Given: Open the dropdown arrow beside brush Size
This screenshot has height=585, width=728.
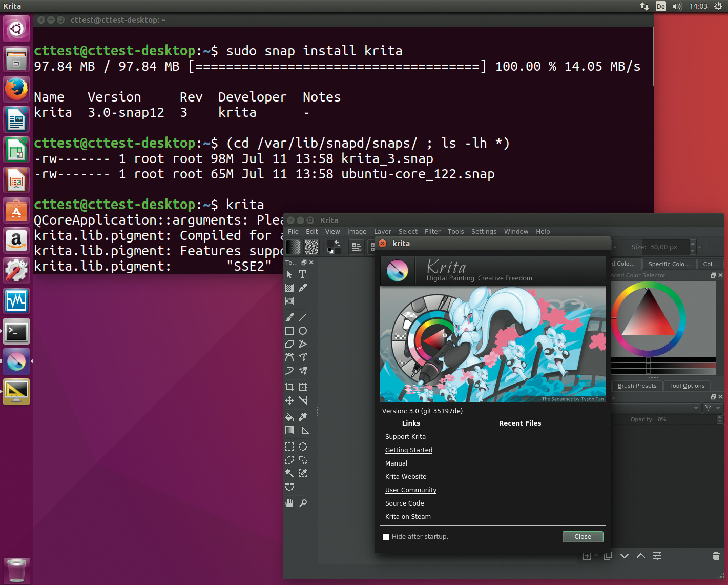Looking at the screenshot, I should [699, 247].
